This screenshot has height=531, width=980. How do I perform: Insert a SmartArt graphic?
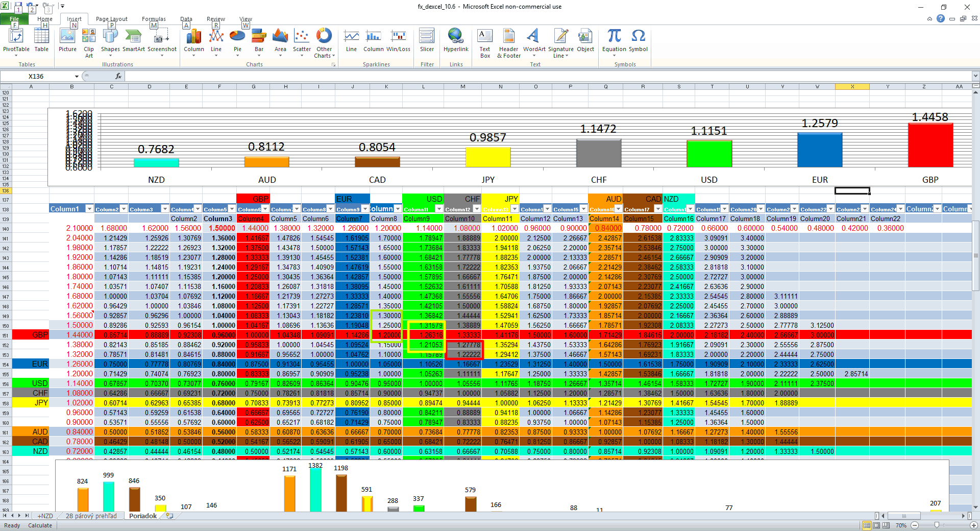[x=133, y=41]
